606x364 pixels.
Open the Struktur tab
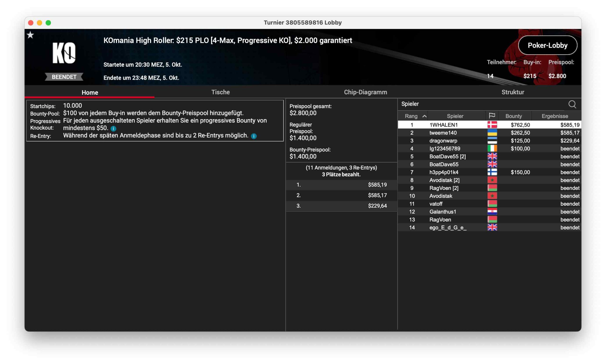(x=512, y=92)
